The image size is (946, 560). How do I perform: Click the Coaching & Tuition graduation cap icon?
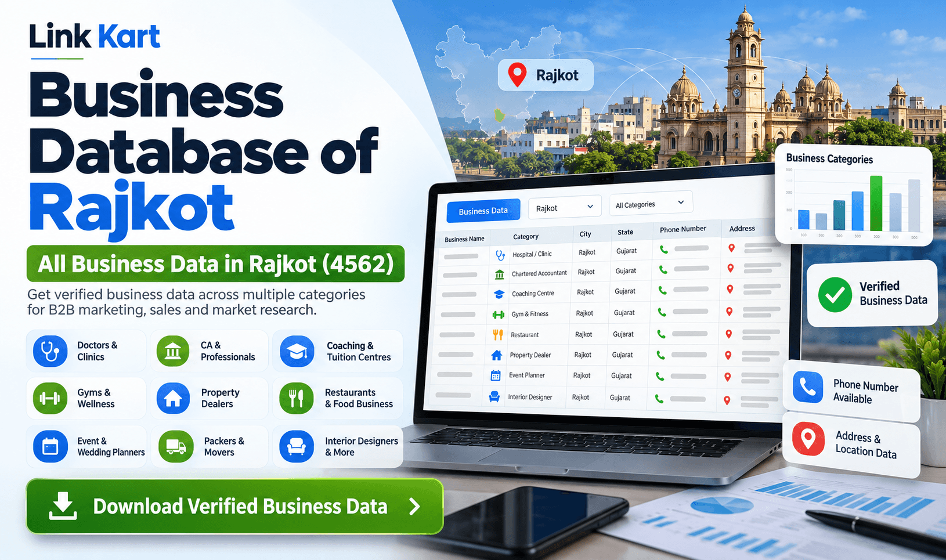[x=297, y=351]
